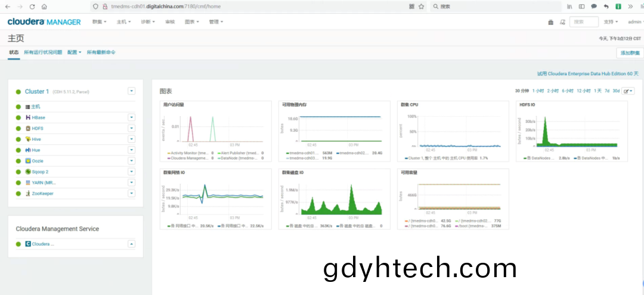Open the 群集 CPU chart

click(453, 131)
